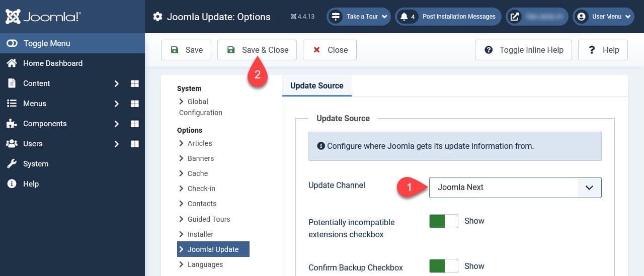This screenshot has width=644, height=276.
Task: Expand the Users submenu chevron
Action: [116, 144]
